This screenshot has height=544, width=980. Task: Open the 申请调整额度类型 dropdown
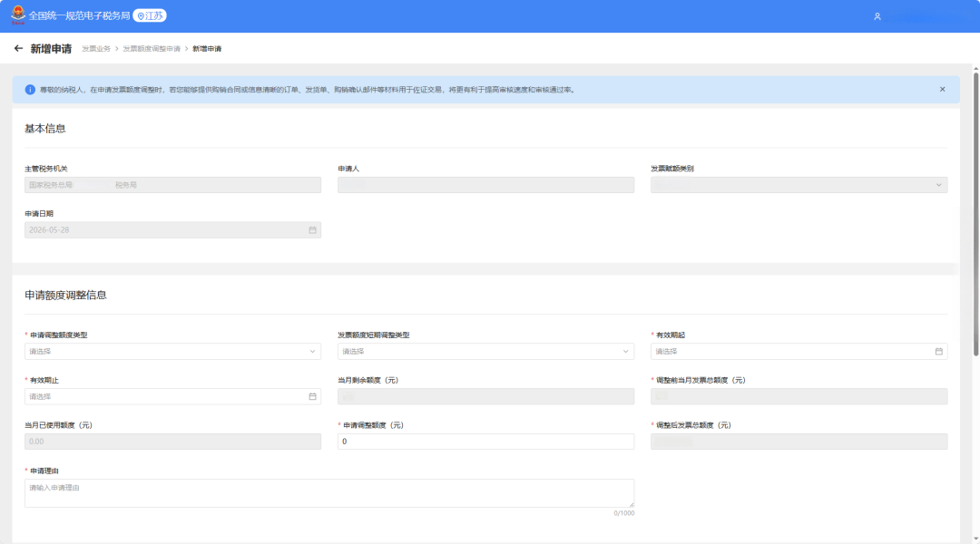pos(173,351)
